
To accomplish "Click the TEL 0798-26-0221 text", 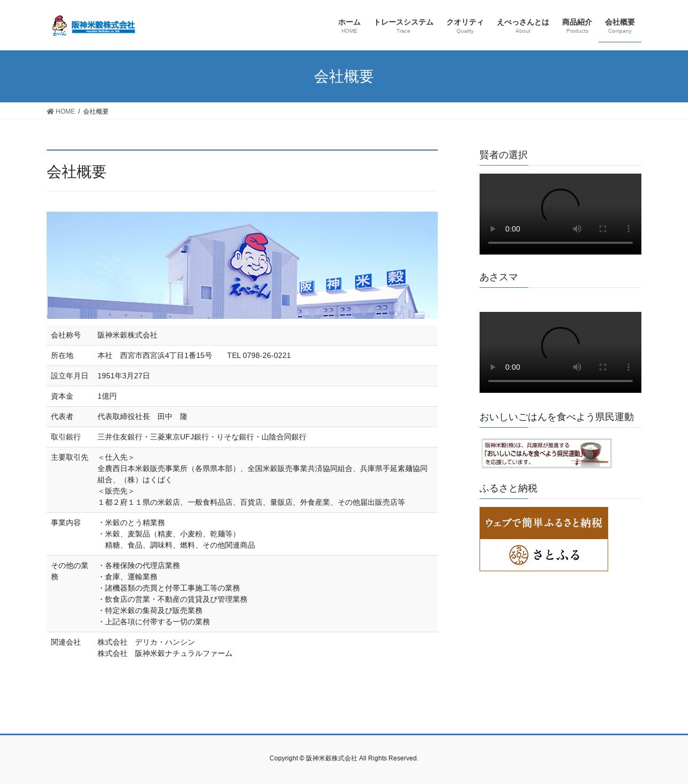I will [259, 356].
